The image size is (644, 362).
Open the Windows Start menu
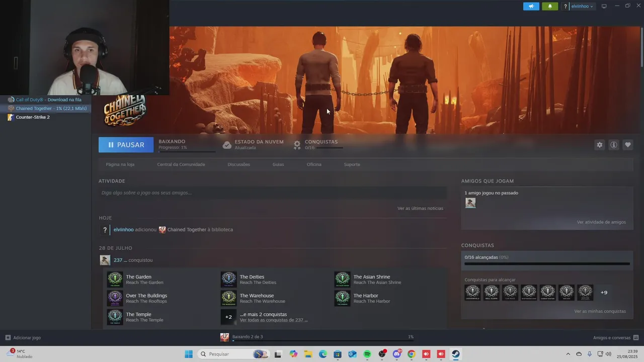point(189,354)
